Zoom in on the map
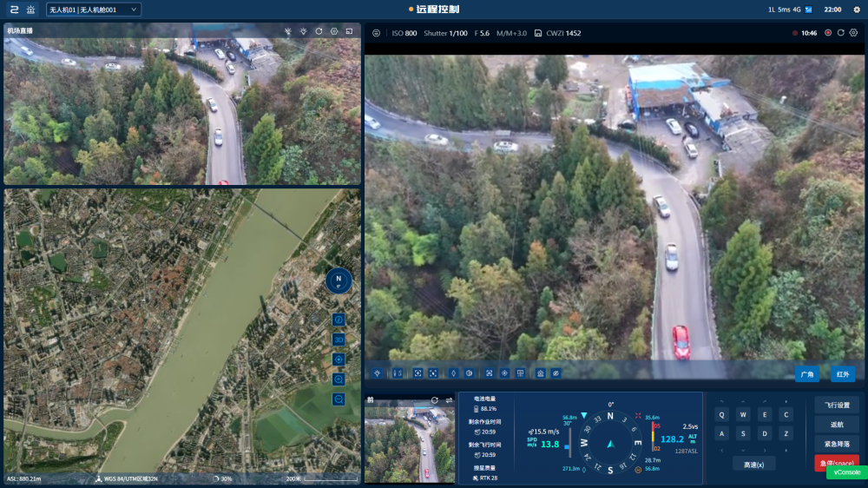Image resolution: width=868 pixels, height=488 pixels. [x=339, y=379]
